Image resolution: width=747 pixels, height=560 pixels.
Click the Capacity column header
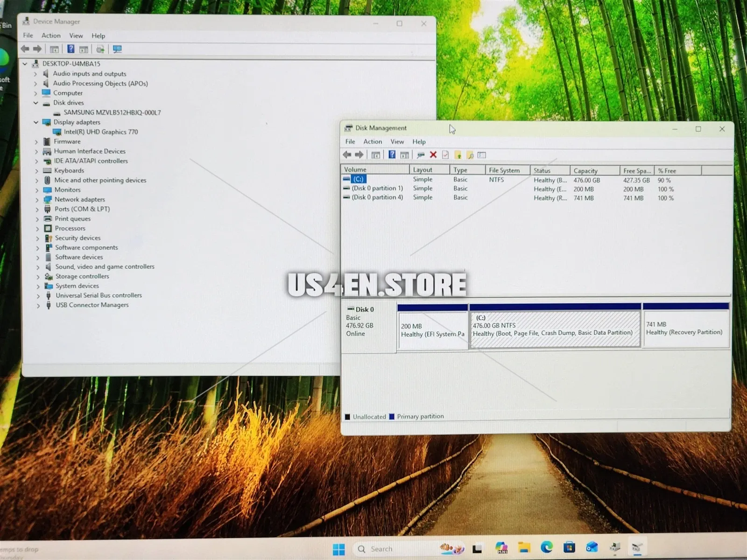pyautogui.click(x=585, y=171)
